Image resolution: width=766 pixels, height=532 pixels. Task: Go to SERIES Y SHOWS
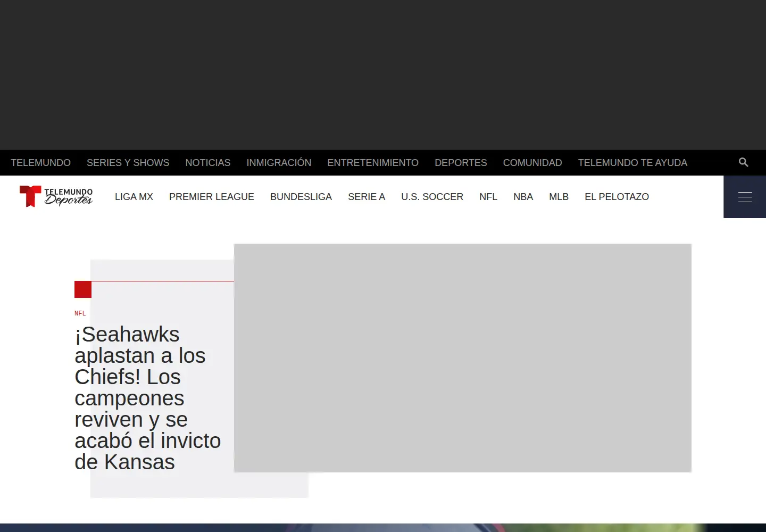pos(128,163)
